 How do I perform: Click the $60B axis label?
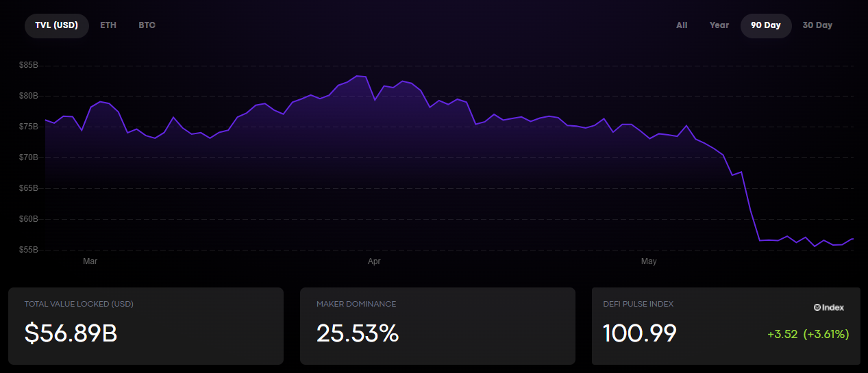pyautogui.click(x=28, y=219)
